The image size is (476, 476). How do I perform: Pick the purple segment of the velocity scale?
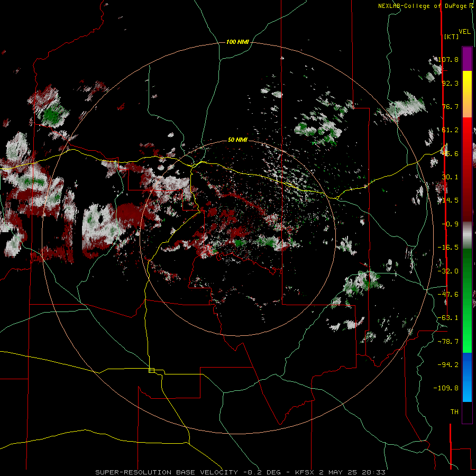coord(467,59)
